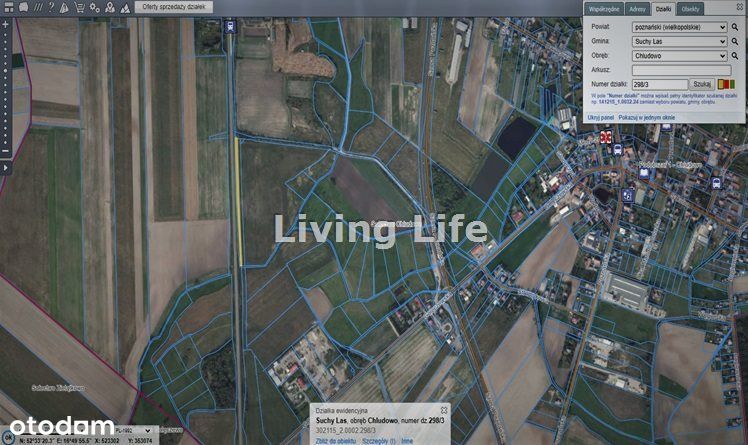Select the red highlight color swatch
Image resolution: width=748 pixels, height=445 pixels.
(x=727, y=84)
